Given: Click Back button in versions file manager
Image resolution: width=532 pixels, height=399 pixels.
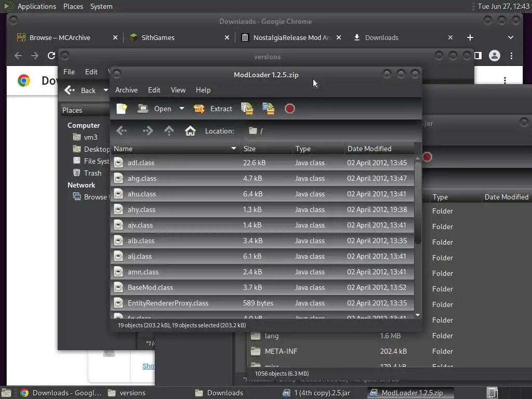Looking at the screenshot, I should click(80, 90).
